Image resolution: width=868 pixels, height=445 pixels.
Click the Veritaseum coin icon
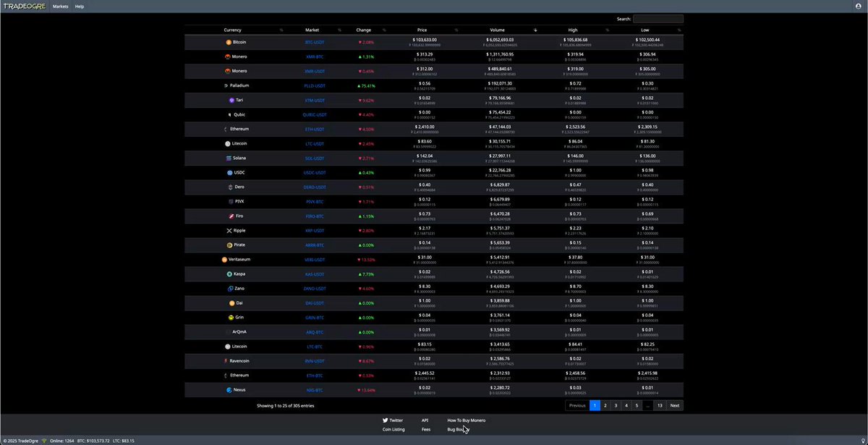(224, 259)
